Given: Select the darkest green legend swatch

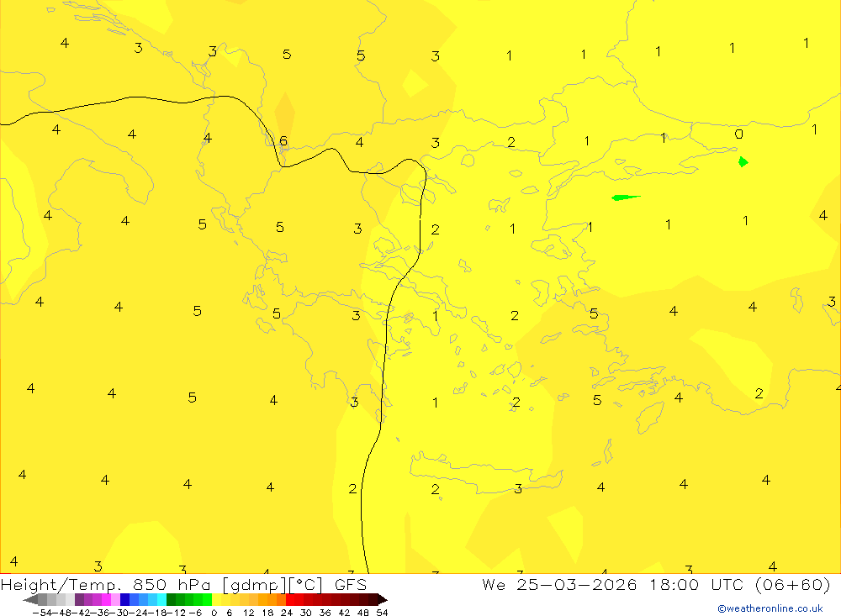Looking at the screenshot, I should pos(171,600).
